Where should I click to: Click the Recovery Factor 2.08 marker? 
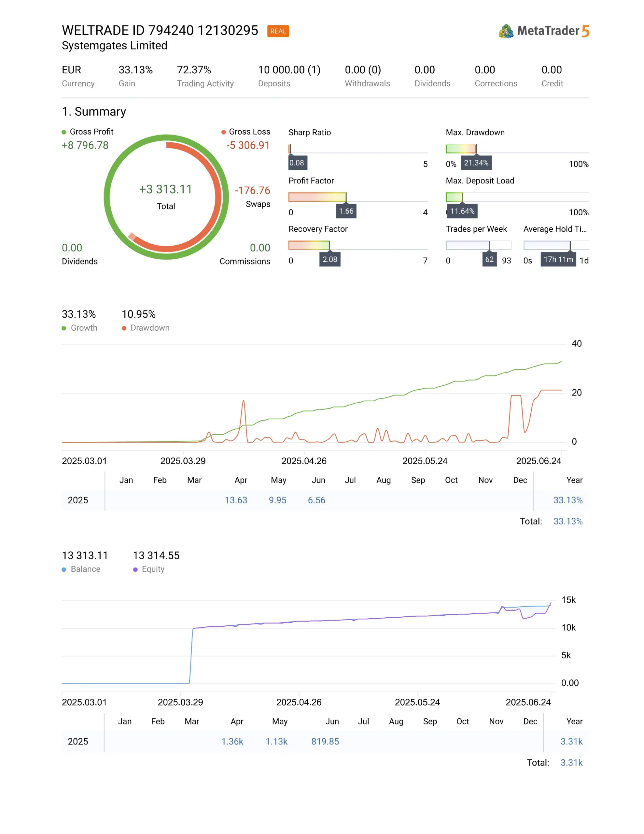pyautogui.click(x=329, y=259)
